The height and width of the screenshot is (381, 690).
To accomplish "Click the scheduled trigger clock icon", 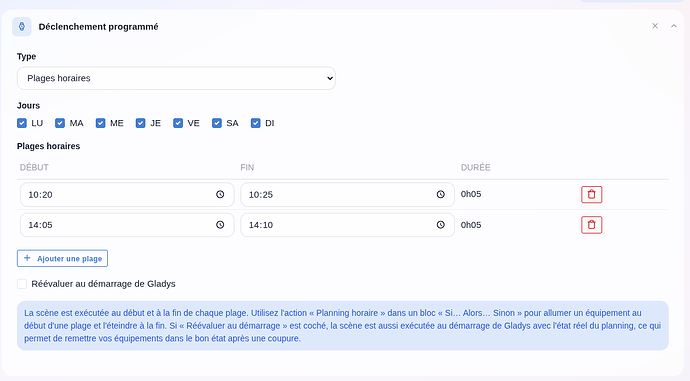I will [x=22, y=27].
